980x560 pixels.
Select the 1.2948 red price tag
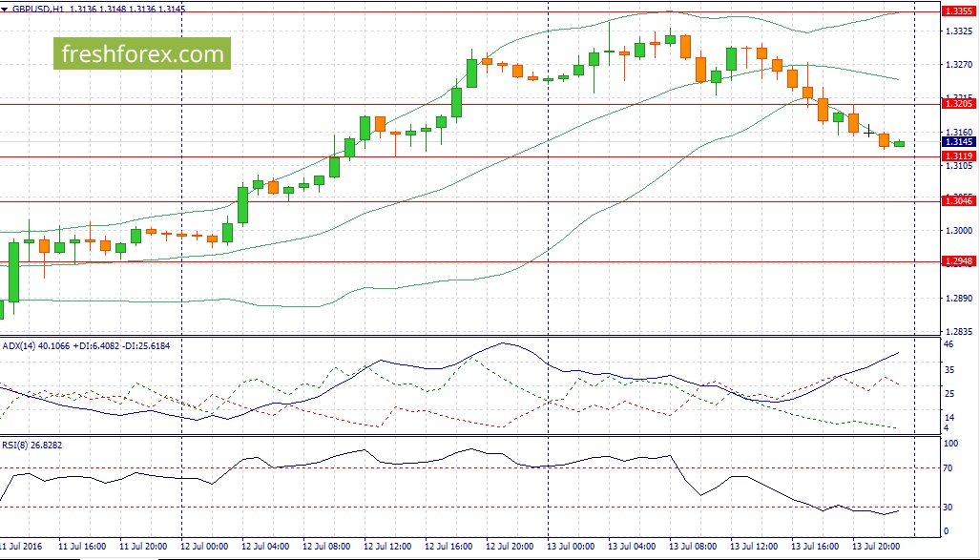[957, 261]
